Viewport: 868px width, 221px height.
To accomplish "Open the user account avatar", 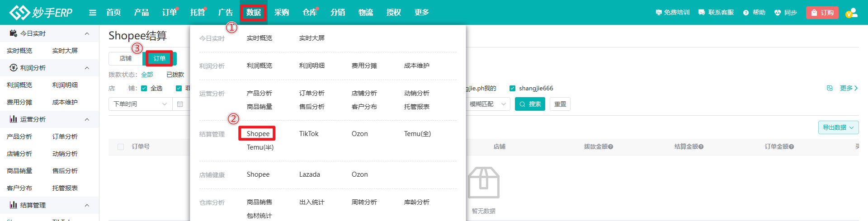I will tap(852, 13).
